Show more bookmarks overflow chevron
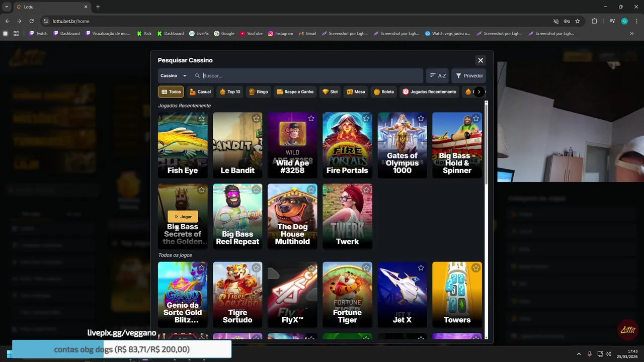644x362 pixels. [x=631, y=34]
